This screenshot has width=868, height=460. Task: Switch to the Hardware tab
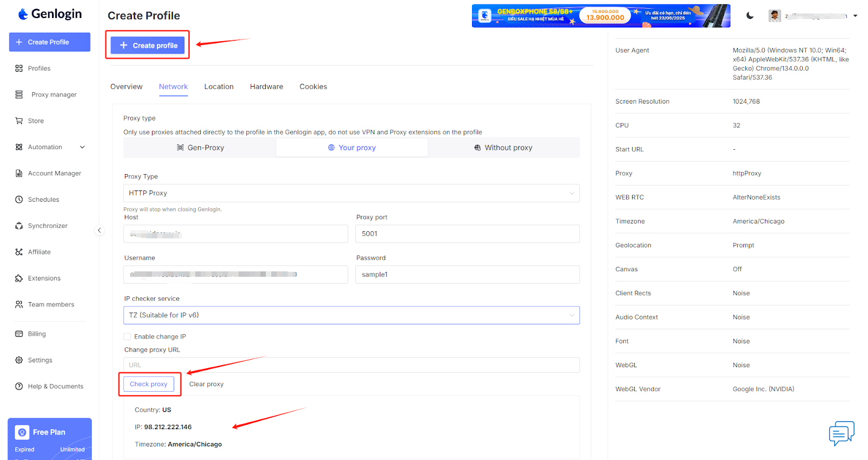tap(266, 87)
